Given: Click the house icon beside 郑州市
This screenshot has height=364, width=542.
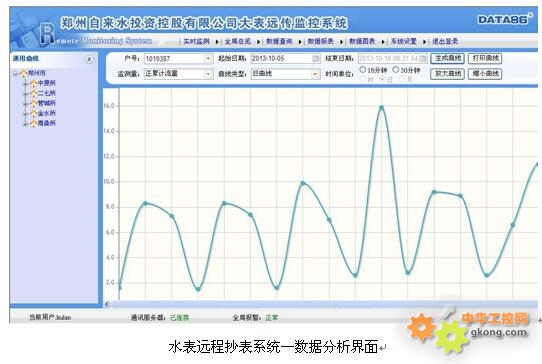Looking at the screenshot, I should coord(23,73).
